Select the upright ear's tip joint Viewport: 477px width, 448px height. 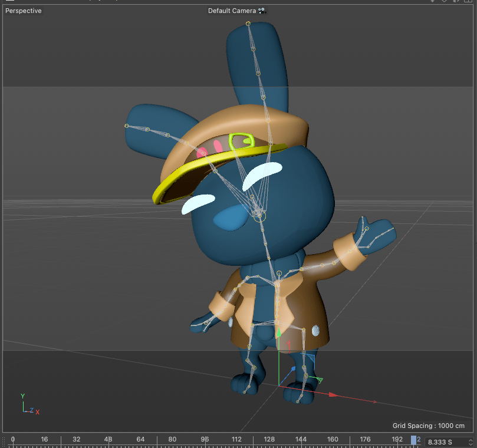[x=248, y=24]
